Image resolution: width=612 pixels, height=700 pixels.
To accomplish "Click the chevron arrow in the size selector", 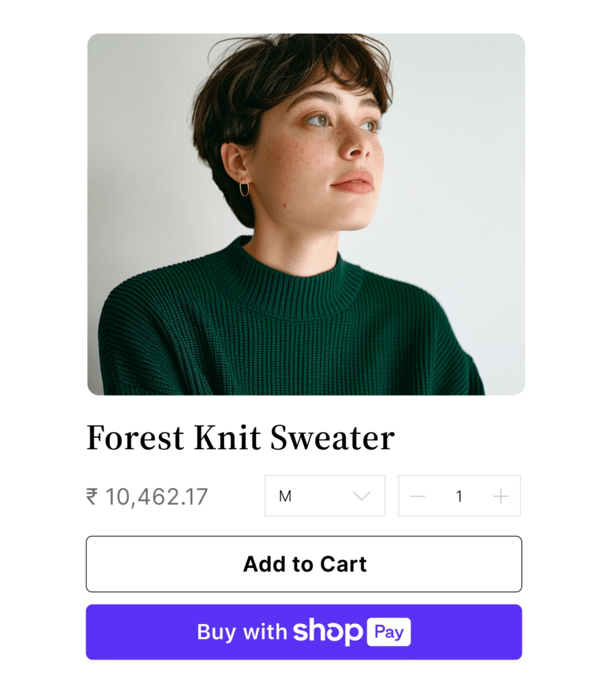I will (361, 496).
